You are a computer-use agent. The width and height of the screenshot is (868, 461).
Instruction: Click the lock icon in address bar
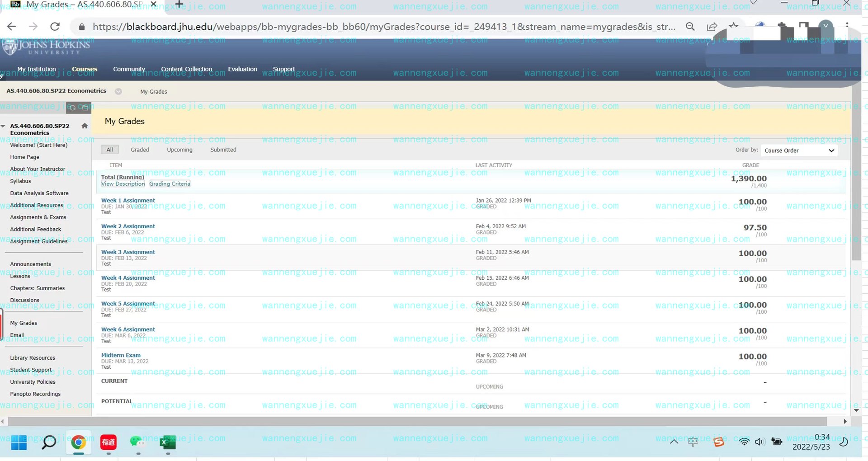pyautogui.click(x=82, y=27)
